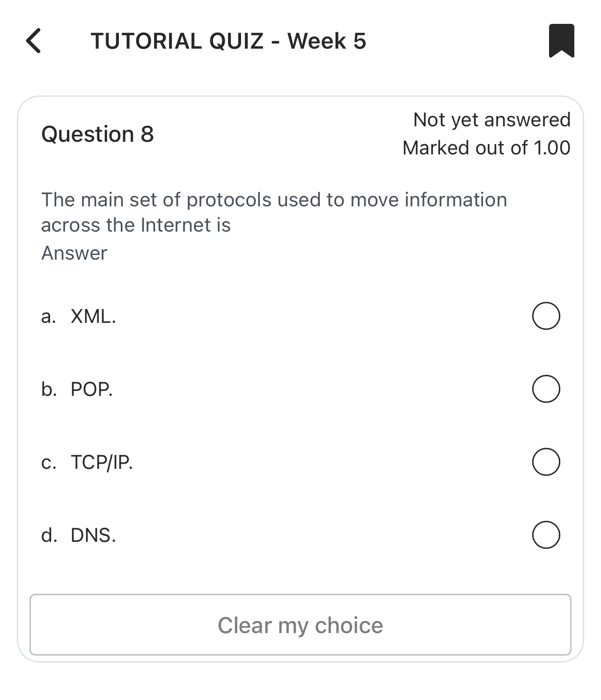This screenshot has width=601, height=700.
Task: Click the option label TCP/IP
Action: coord(101,463)
